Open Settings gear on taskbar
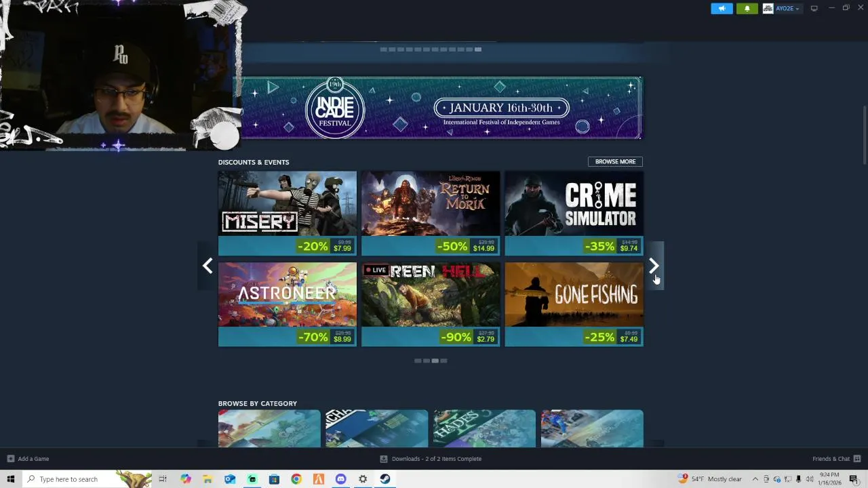 [363, 479]
